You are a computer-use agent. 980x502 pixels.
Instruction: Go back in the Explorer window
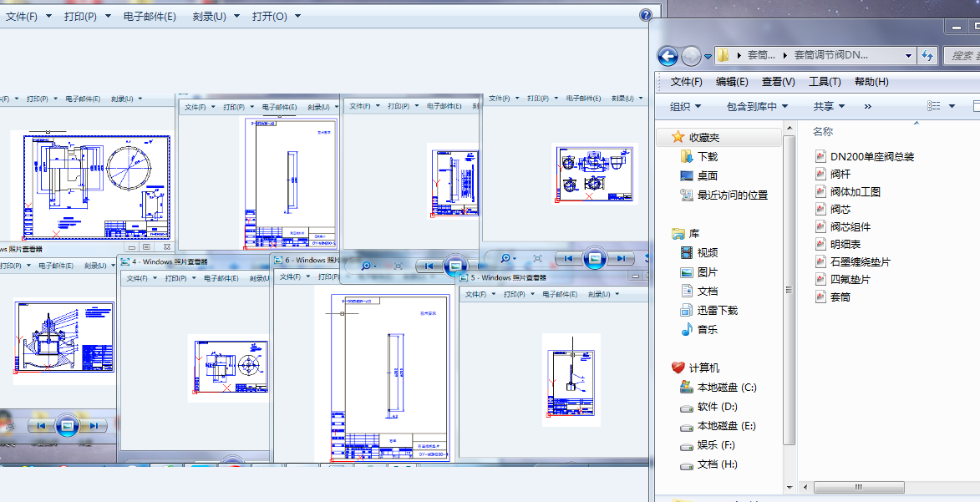668,56
